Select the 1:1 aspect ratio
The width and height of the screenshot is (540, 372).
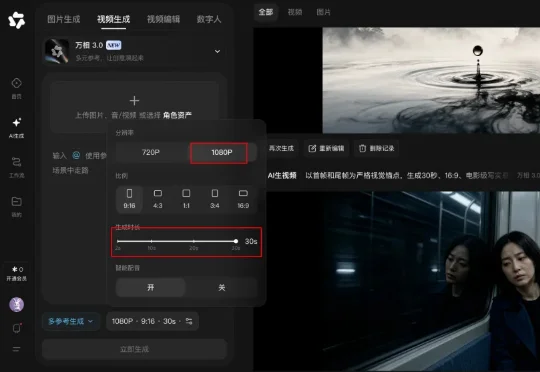pos(186,199)
